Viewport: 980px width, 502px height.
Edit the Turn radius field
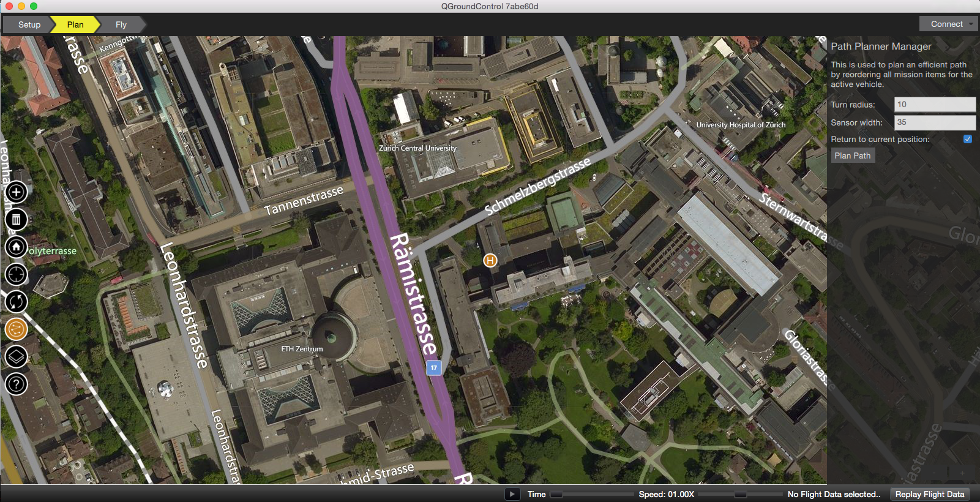935,104
